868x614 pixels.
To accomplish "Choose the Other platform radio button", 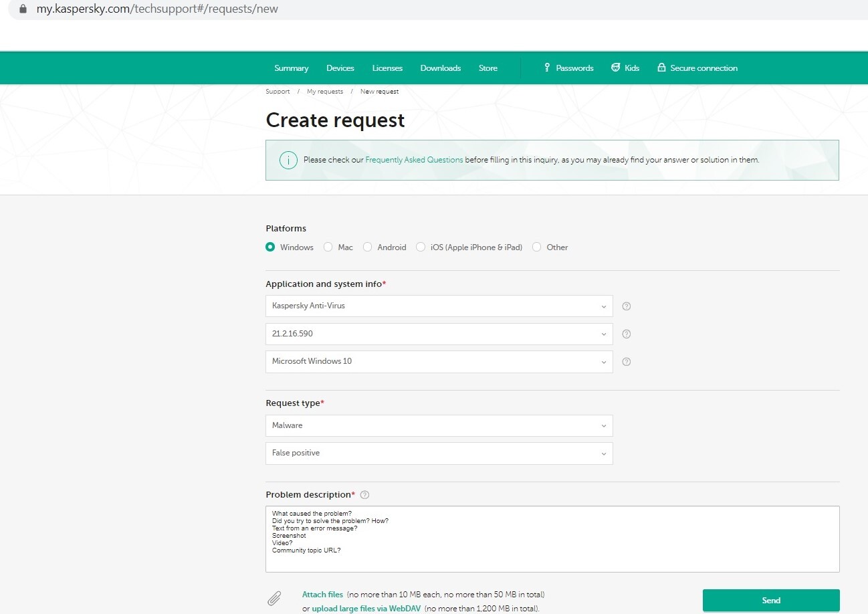I will pos(536,247).
